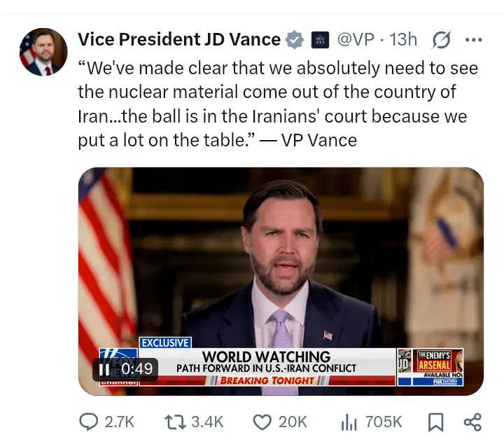Image resolution: width=504 pixels, height=444 pixels.
Task: Click the gray verified checkmark badge
Action: [295, 40]
